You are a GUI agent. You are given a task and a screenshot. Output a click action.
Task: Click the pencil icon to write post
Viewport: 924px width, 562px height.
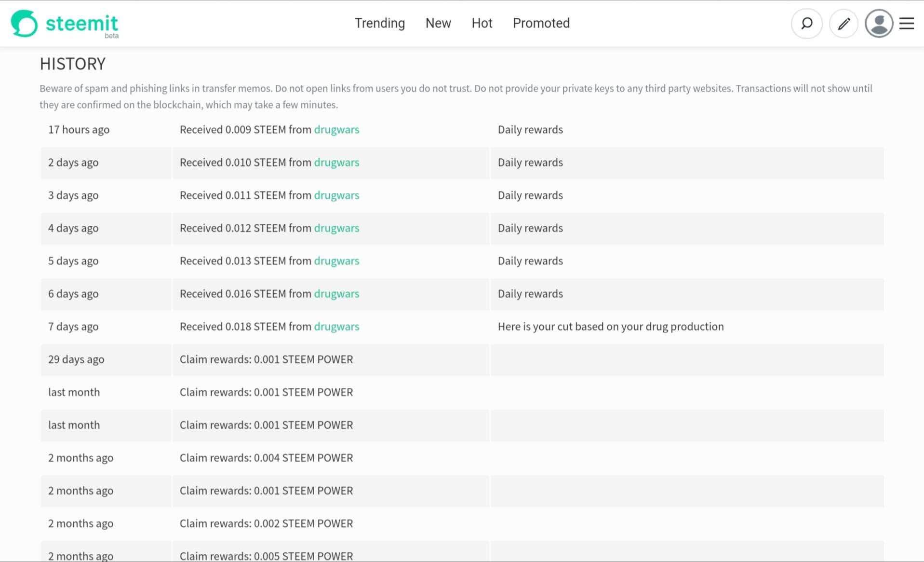point(844,23)
